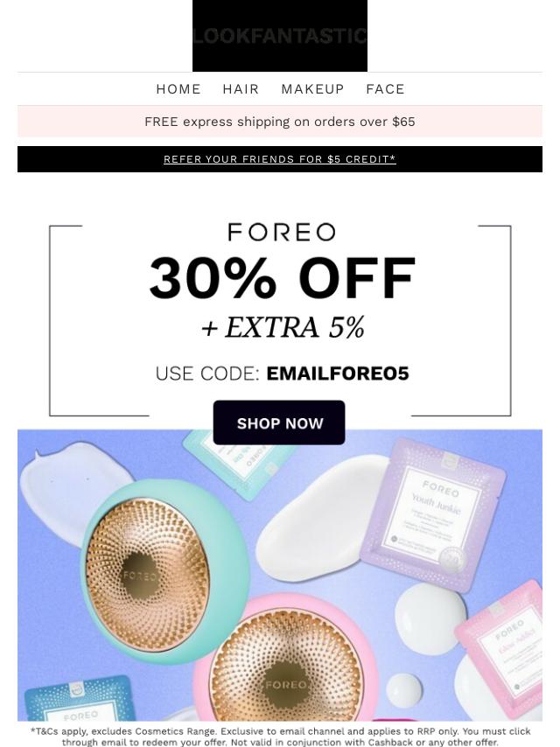Click the mint green FOREO UFO device
This screenshot has width=560, height=747.
[164, 571]
